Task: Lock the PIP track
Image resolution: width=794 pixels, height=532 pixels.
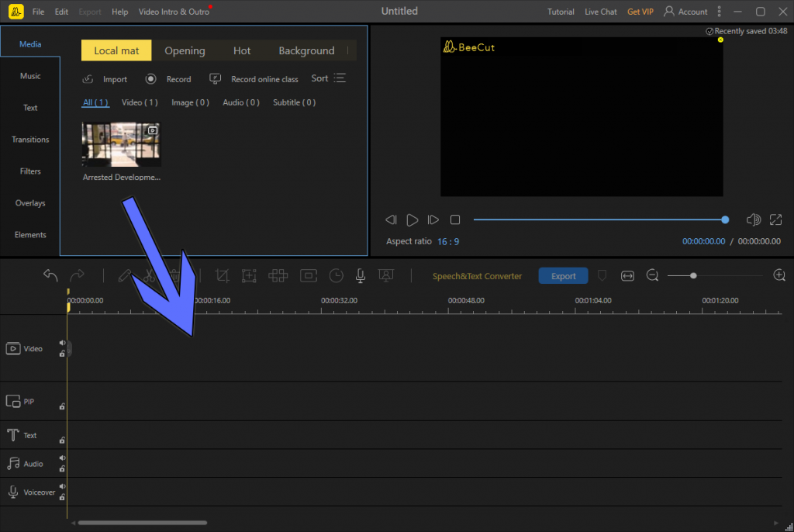Action: click(x=62, y=406)
